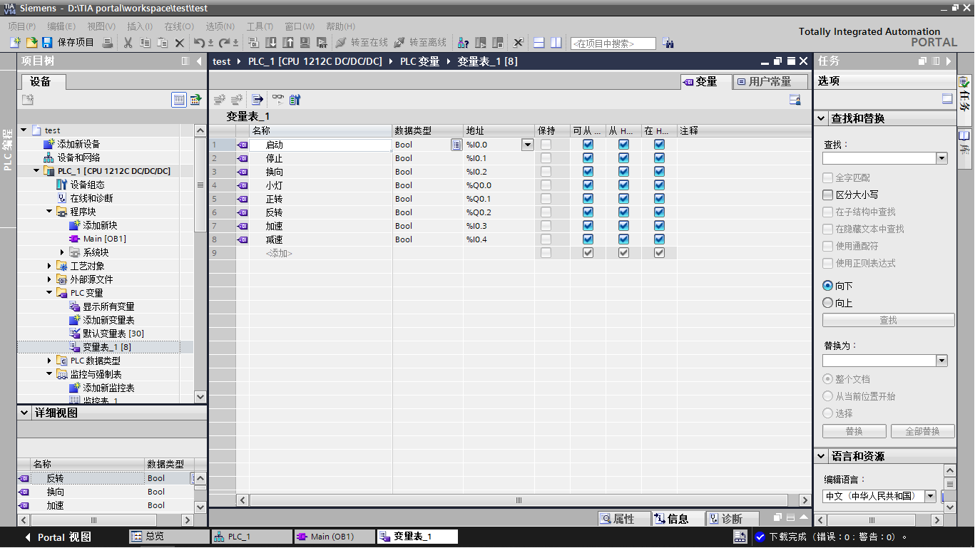This screenshot has width=980, height=553.
Task: Split editor space vertically icon
Action: pos(556,43)
